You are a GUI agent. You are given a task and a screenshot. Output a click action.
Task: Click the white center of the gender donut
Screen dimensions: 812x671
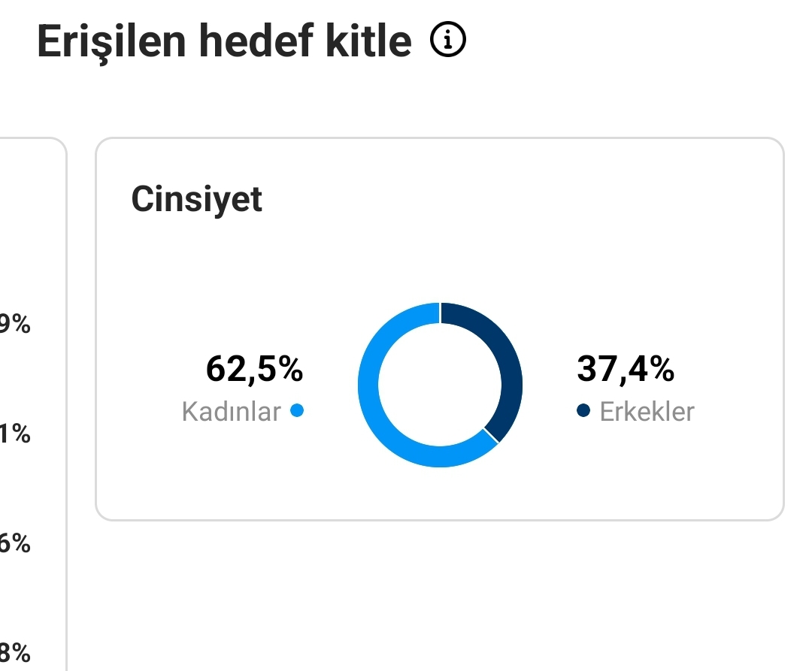pos(440,385)
